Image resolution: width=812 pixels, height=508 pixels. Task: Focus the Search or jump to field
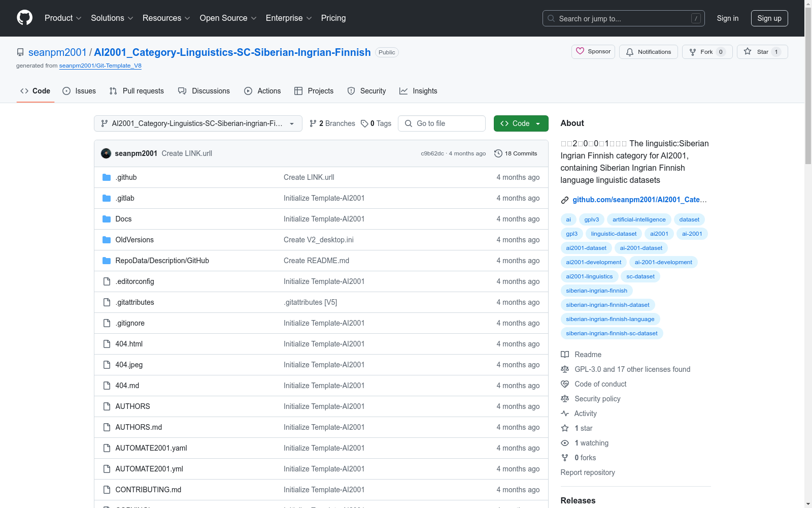tap(624, 18)
